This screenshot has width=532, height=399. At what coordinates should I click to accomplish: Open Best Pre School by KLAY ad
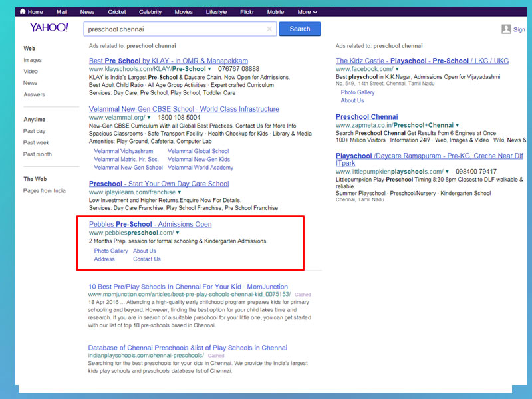coord(168,61)
